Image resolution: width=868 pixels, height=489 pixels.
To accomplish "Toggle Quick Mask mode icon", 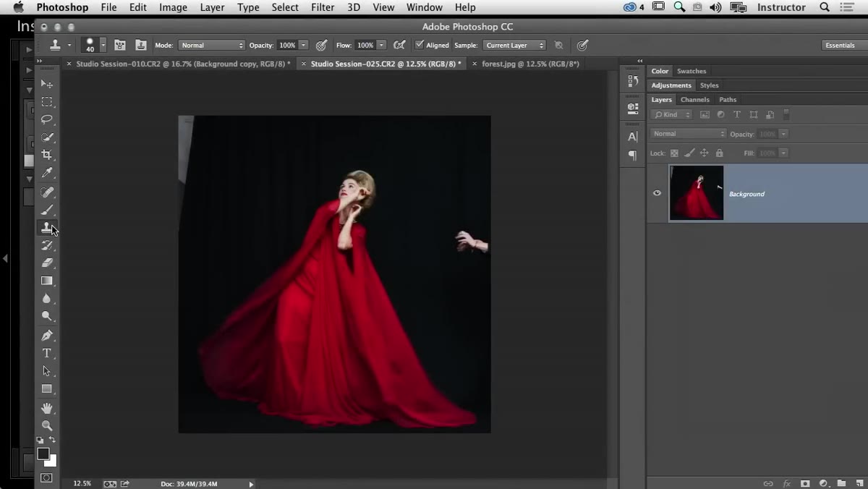I will (x=47, y=478).
